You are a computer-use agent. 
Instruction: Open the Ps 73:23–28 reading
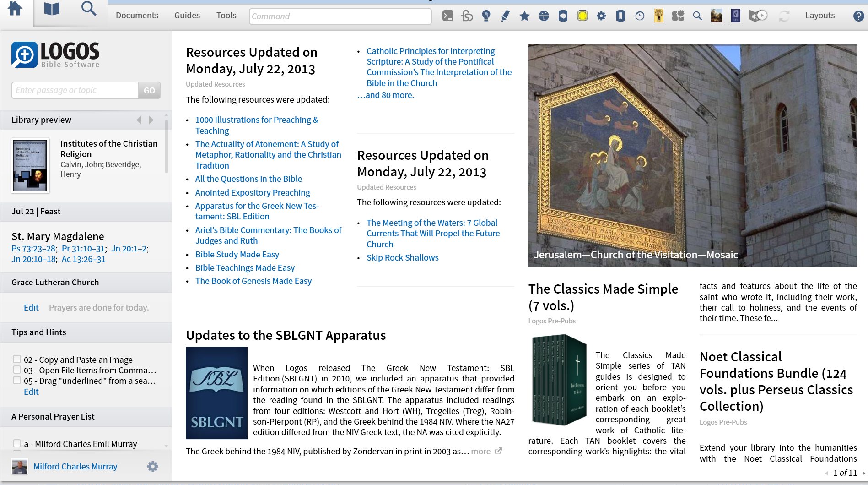33,249
